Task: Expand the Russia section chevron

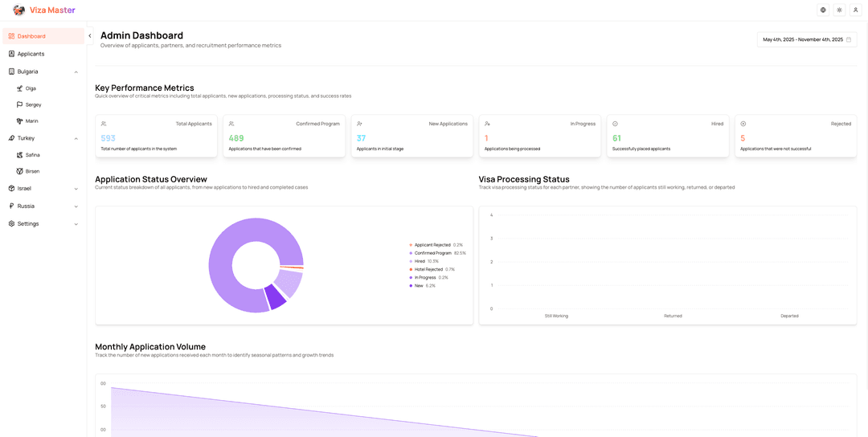Action: (76, 206)
